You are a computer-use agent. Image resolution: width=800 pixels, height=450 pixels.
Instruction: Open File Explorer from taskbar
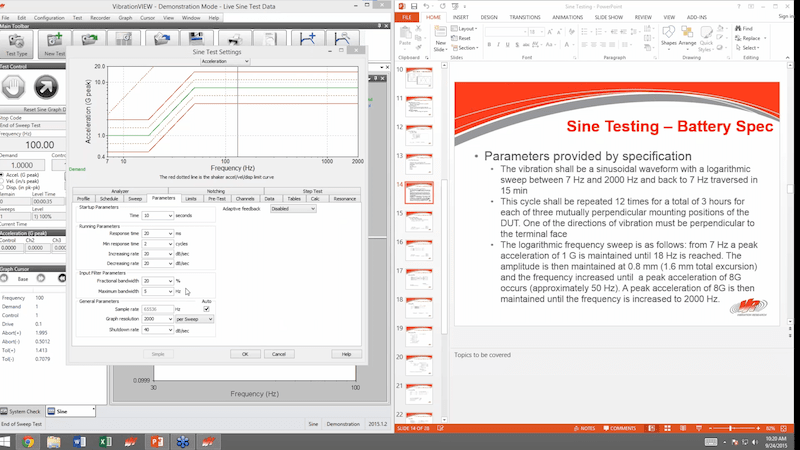[x=54, y=442]
